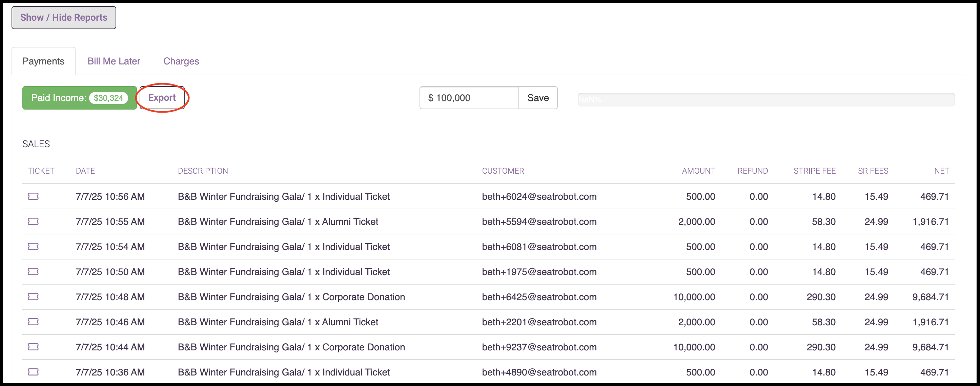This screenshot has height=386, width=980.
Task: Select customer beth+2201@seatrobot.com
Action: point(539,322)
